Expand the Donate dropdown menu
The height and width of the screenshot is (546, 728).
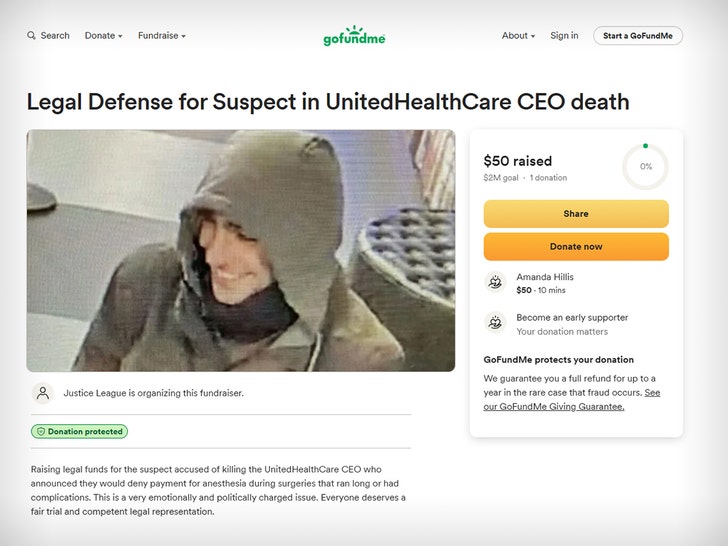[104, 36]
